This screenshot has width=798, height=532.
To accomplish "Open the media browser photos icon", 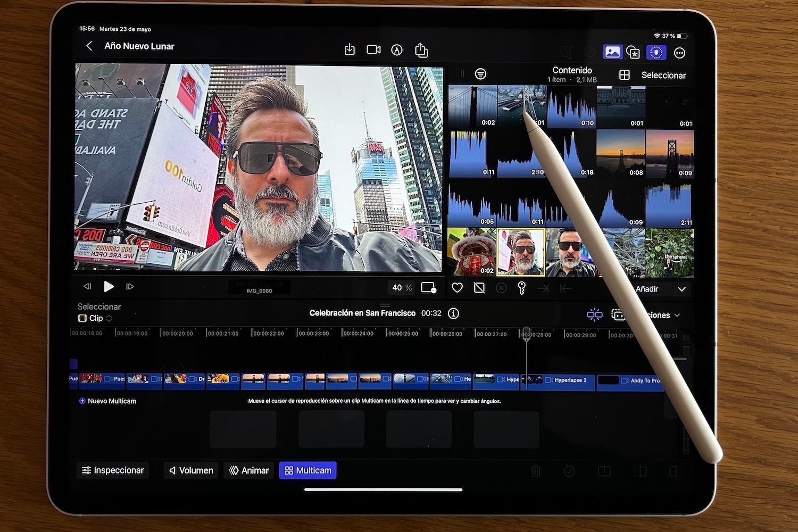I will click(x=612, y=52).
